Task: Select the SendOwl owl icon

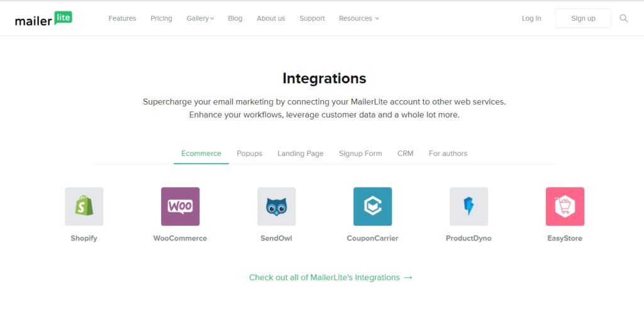Action: tap(276, 206)
